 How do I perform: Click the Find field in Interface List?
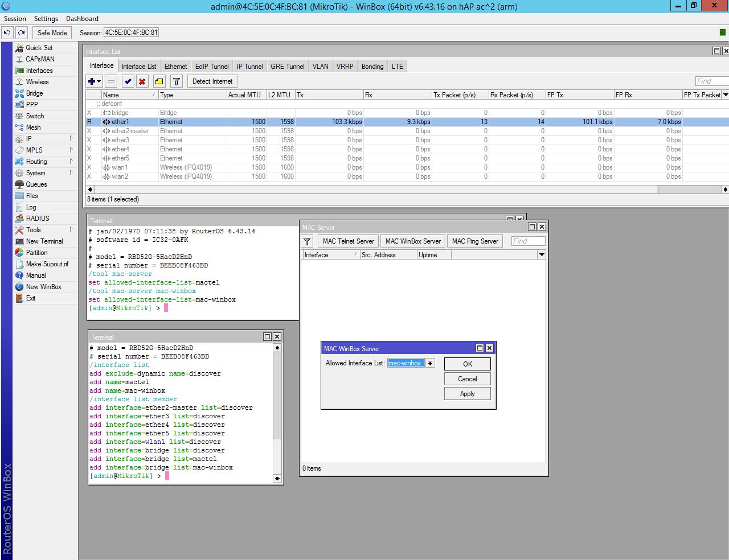point(712,81)
